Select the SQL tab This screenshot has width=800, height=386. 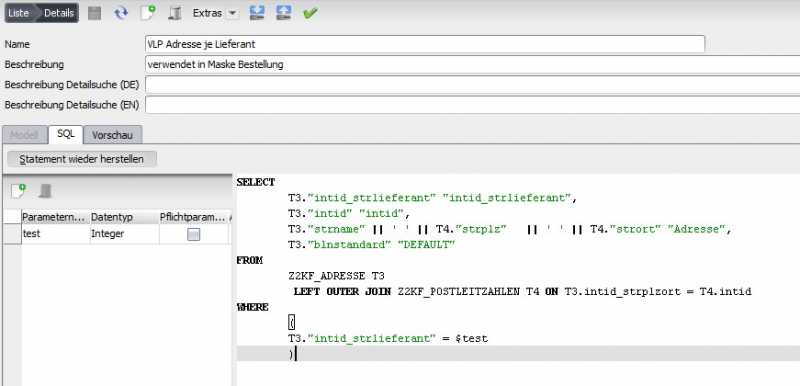pos(66,134)
